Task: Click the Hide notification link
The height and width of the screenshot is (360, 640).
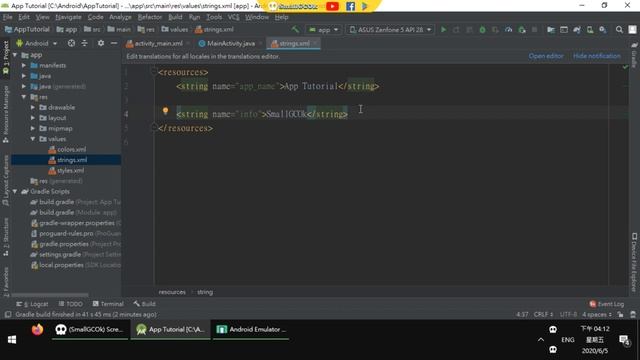Action: tap(597, 56)
